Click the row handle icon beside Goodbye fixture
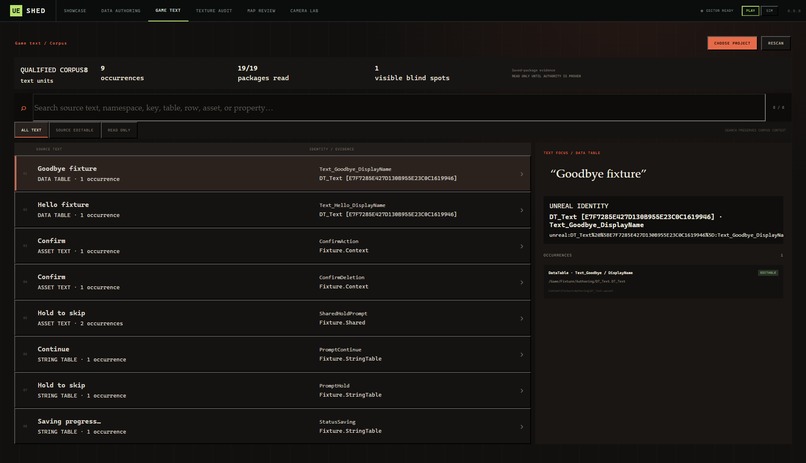This screenshot has width=806, height=463. click(25, 174)
